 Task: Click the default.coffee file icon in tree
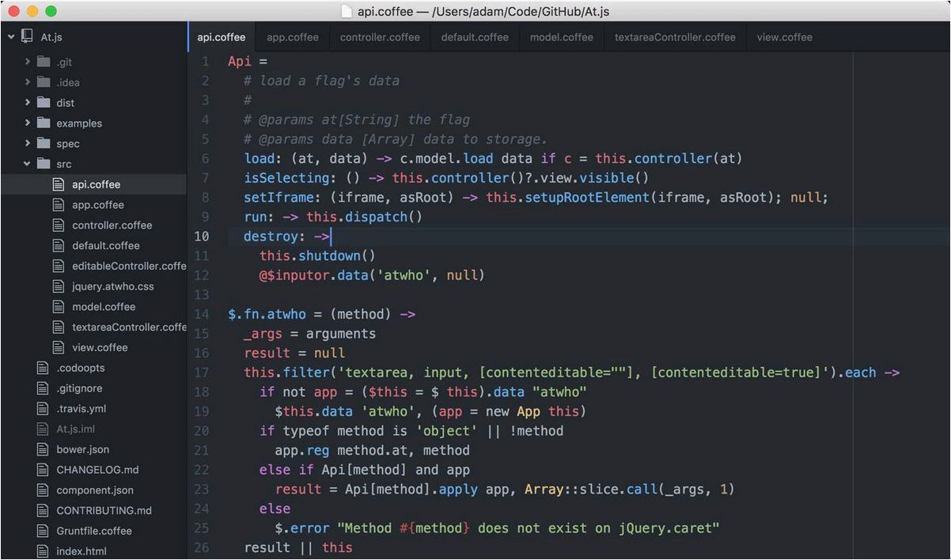click(x=58, y=245)
